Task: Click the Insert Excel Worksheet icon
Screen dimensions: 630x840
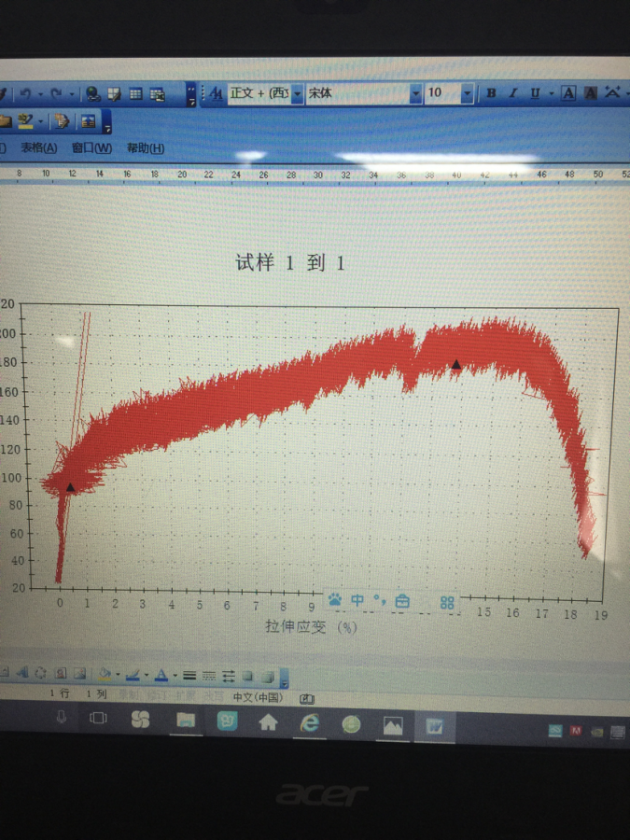Action: tap(157, 95)
